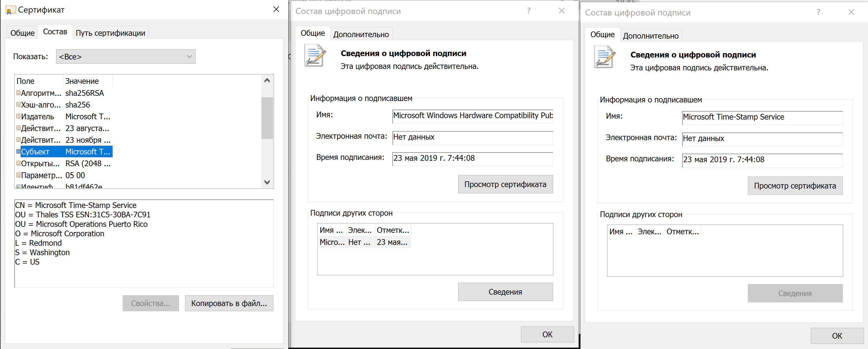The height and width of the screenshot is (349, 868).
Task: Click the Сведения button in the middle dialog
Action: (505, 292)
